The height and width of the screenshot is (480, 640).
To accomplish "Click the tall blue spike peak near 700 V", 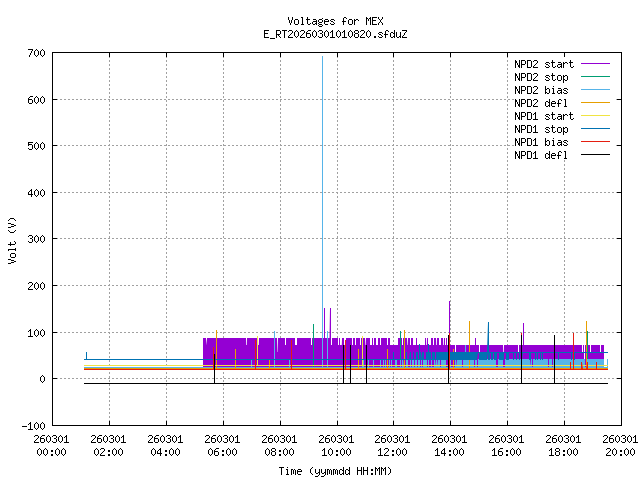I will (322, 58).
